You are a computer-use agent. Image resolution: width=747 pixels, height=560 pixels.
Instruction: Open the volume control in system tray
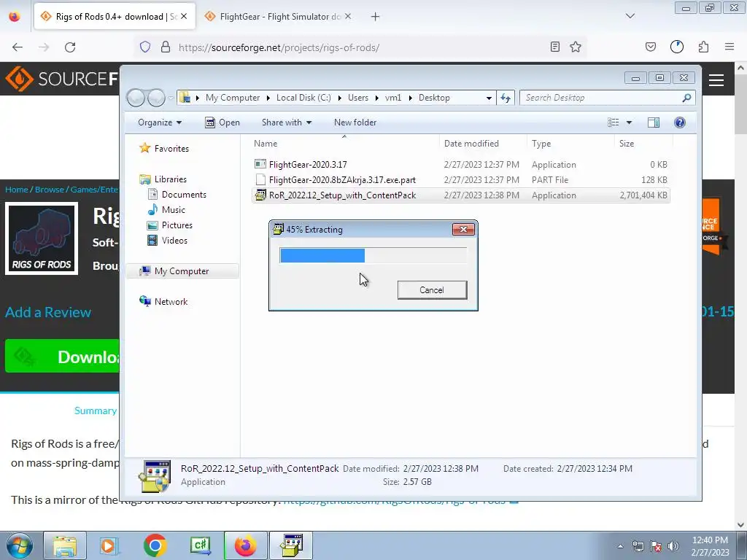coord(673,546)
